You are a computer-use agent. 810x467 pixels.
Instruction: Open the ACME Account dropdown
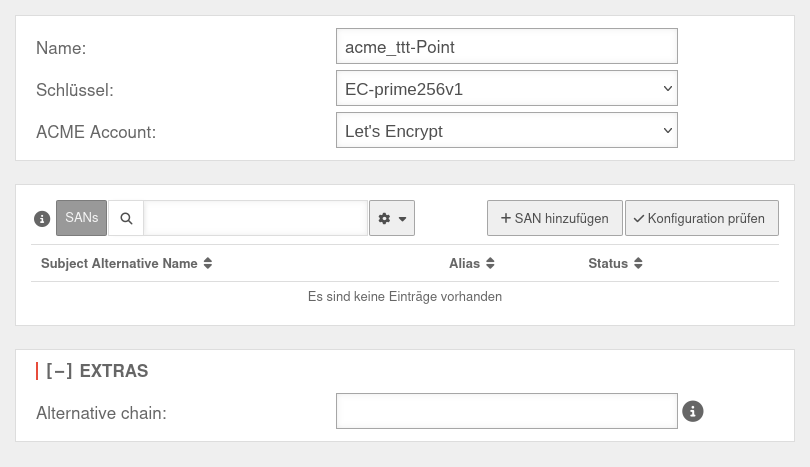pyautogui.click(x=506, y=131)
